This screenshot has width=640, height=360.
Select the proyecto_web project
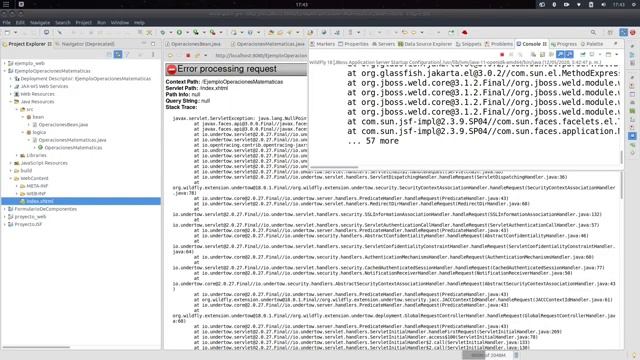[x=27, y=217]
